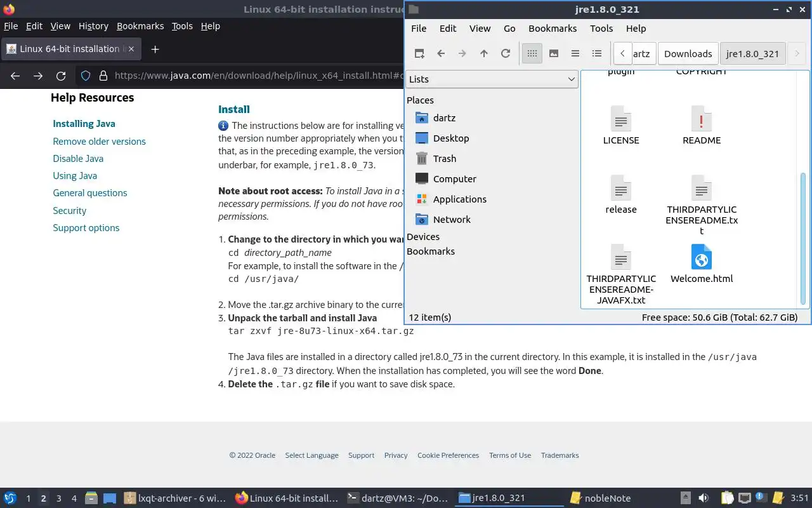Open a new Firefox tab with plus
812x508 pixels.
click(x=155, y=49)
